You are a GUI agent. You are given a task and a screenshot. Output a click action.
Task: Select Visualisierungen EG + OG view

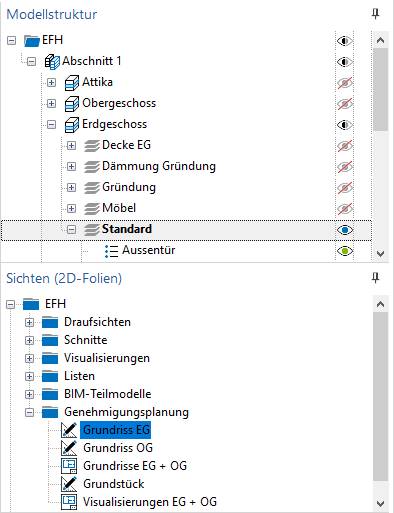(x=150, y=502)
